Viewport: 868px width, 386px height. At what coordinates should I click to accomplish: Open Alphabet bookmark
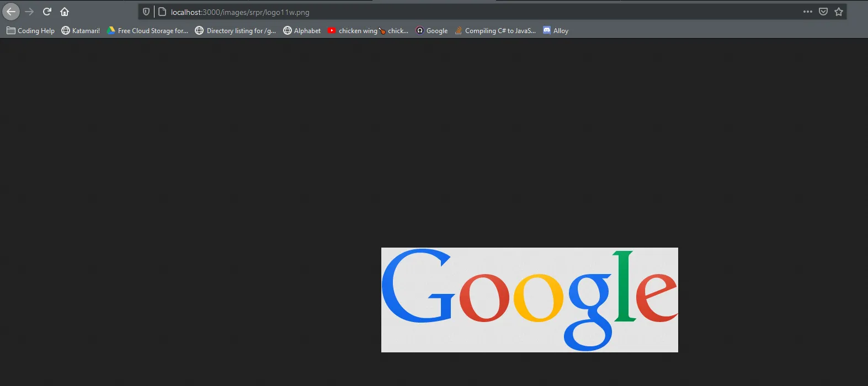pyautogui.click(x=302, y=31)
